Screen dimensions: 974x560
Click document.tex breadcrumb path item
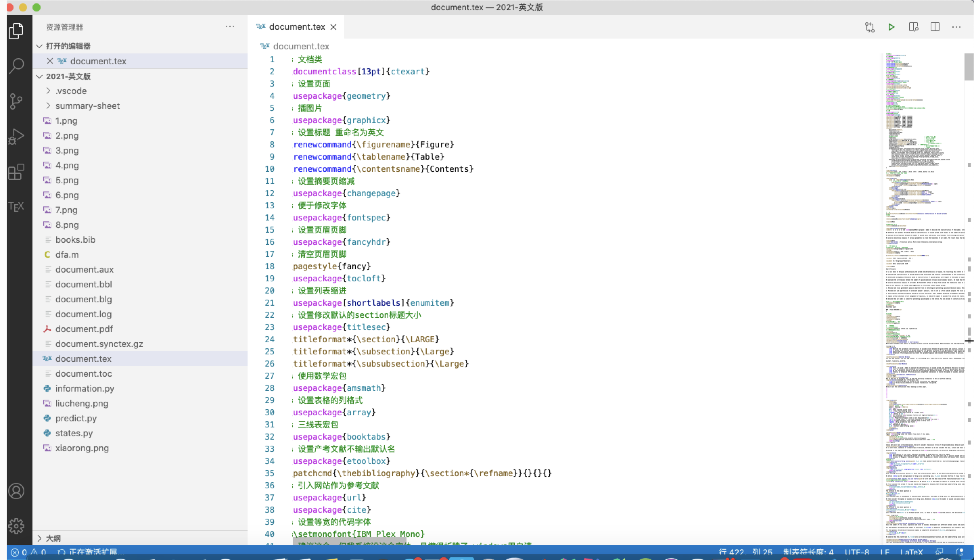pyautogui.click(x=301, y=46)
